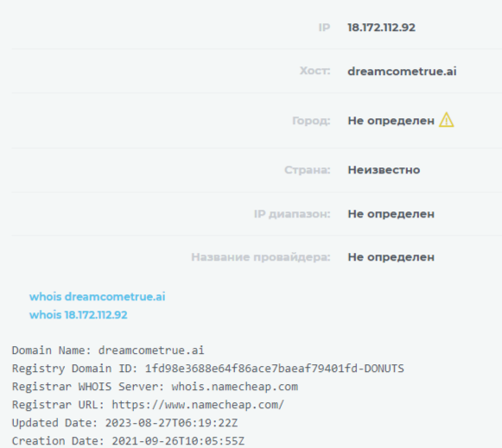Click the Creation Date line
Viewport: 502px width, 448px height.
point(128,441)
